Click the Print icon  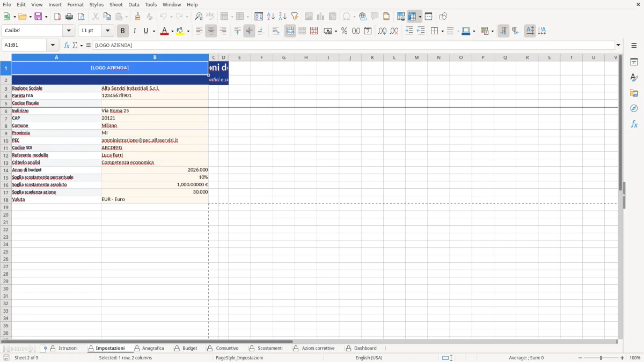pos(69,17)
